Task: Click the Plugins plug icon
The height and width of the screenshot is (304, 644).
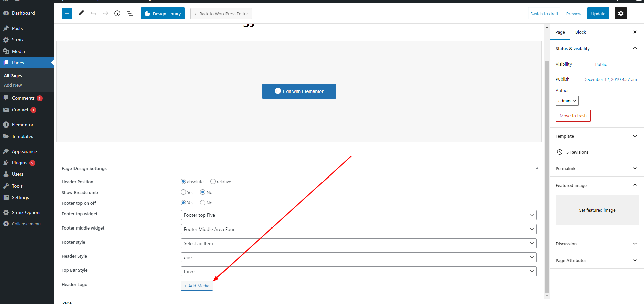Action: tap(6, 163)
